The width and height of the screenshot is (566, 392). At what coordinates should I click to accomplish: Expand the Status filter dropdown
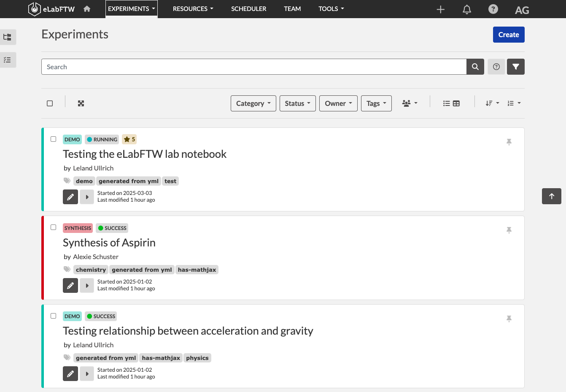pyautogui.click(x=298, y=103)
